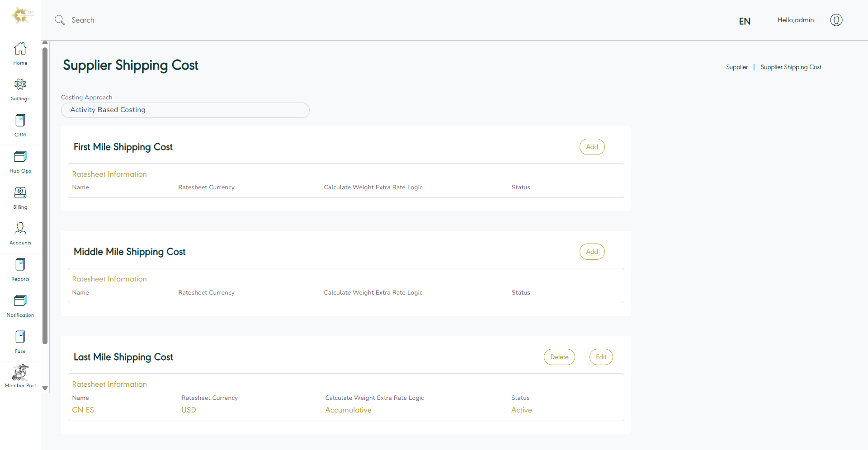Image resolution: width=868 pixels, height=450 pixels.
Task: Open Hub-Ops sidebar icon
Action: coord(20,157)
